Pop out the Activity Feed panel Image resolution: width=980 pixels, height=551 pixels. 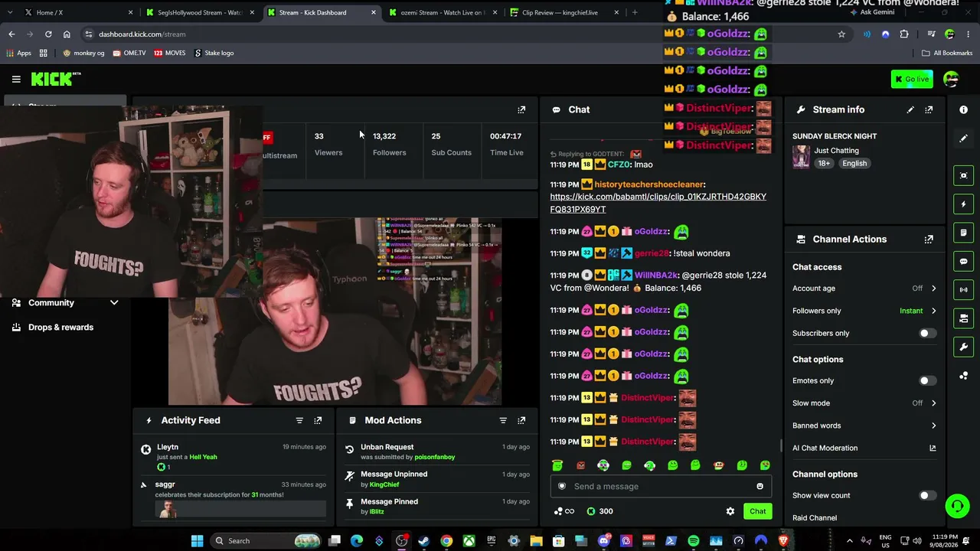coord(318,420)
